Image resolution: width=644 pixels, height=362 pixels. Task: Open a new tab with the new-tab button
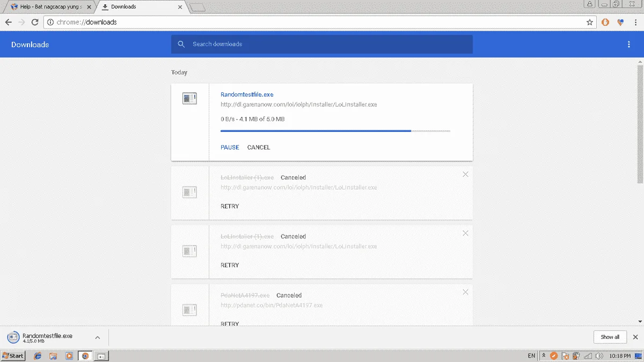coord(197,8)
